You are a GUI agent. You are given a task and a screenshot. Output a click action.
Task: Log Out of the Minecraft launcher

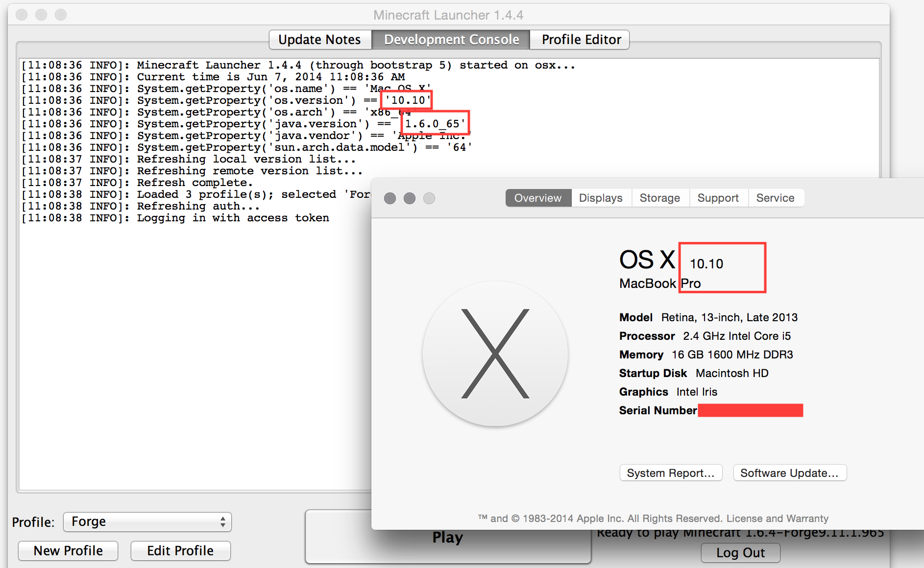(x=740, y=553)
